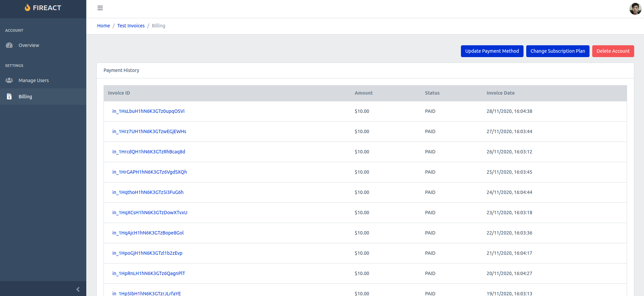Open invoice in_1Hrz7UH1hN6K3GTzwEGjEWHs
The height and width of the screenshot is (296, 644).
tap(149, 131)
